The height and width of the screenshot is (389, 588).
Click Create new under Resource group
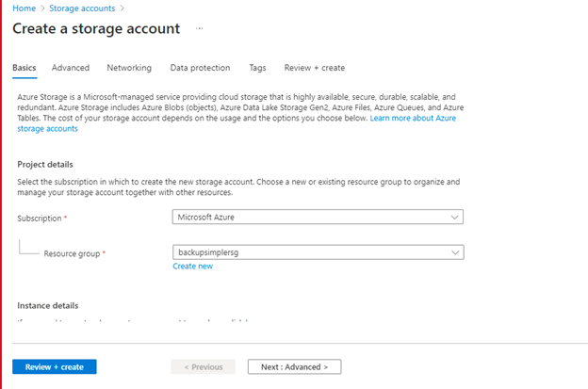[192, 267]
